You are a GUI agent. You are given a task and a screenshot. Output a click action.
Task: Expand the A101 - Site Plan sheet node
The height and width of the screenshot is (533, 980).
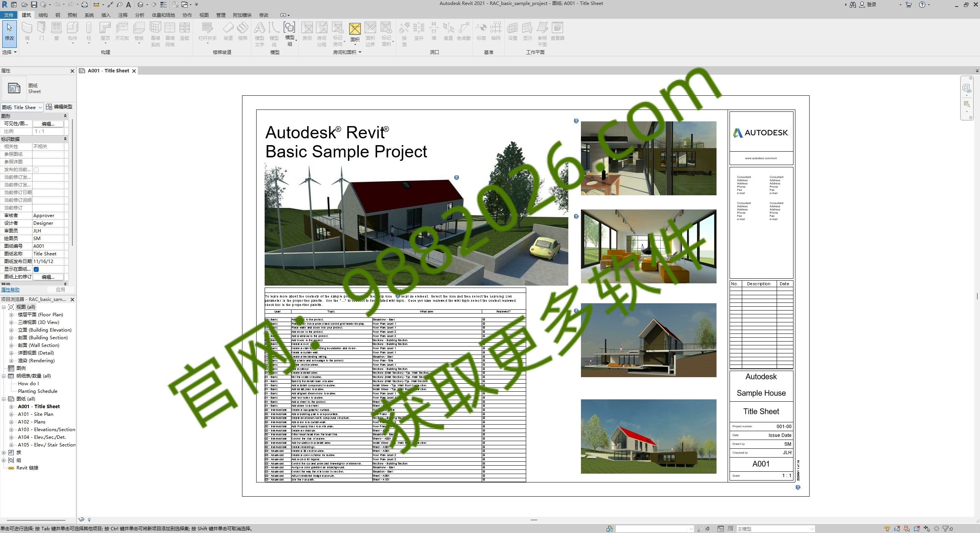[11, 414]
